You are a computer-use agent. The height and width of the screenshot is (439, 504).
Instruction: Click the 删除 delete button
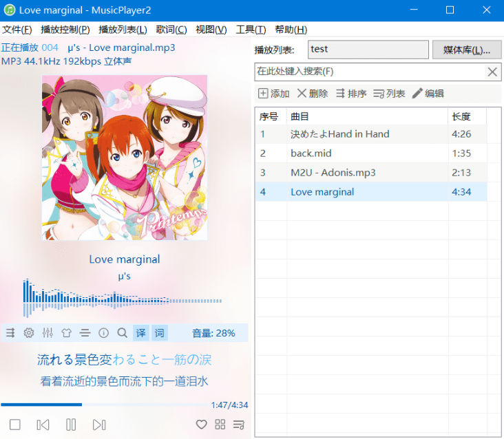click(313, 94)
